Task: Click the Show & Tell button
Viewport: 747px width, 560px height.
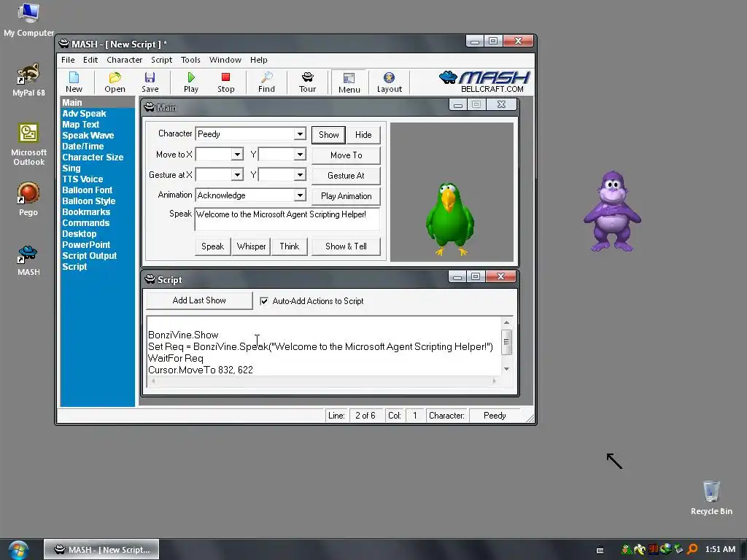Action: point(346,246)
